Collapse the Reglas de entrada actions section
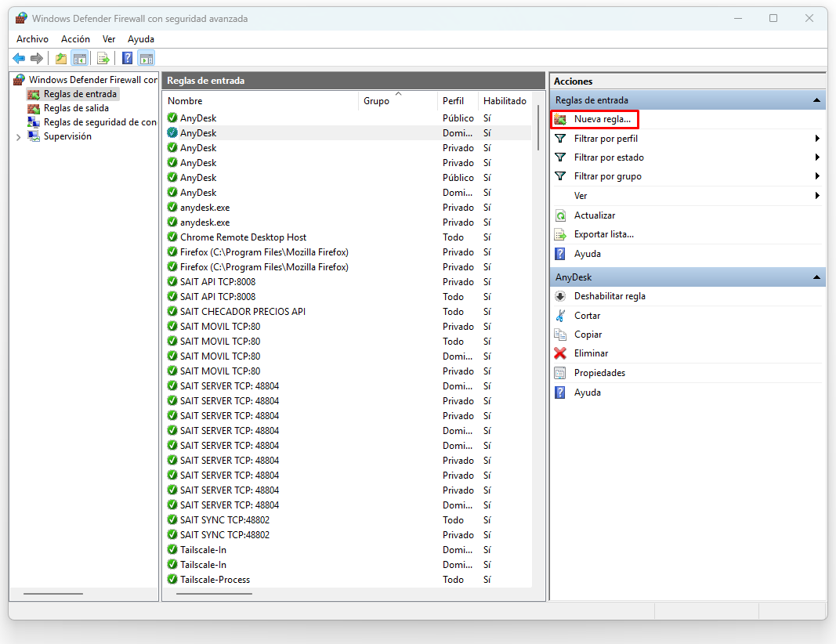This screenshot has height=644, width=836. (816, 100)
